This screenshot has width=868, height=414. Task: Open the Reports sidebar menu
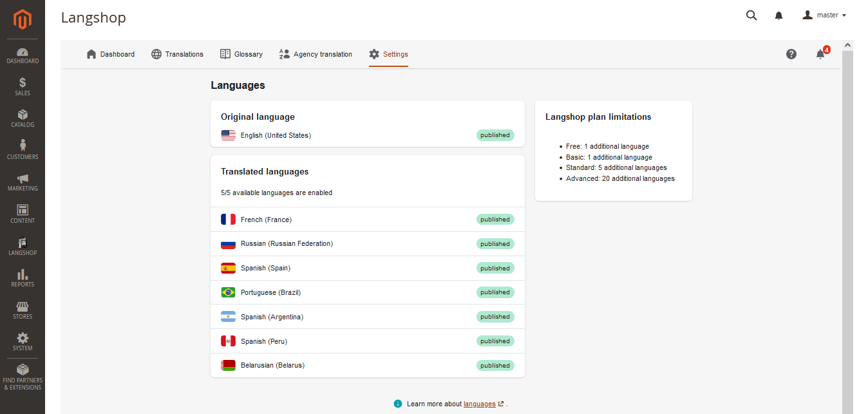[23, 278]
